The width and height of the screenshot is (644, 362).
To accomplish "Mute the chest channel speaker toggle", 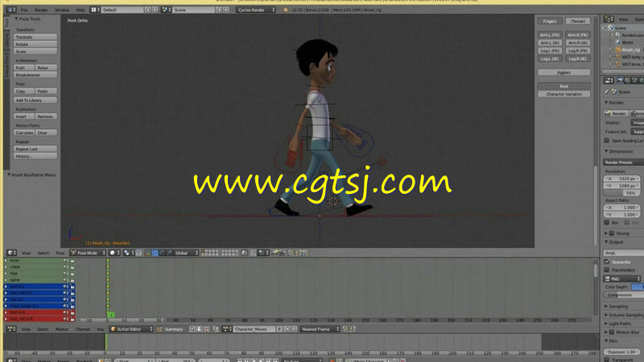I will point(65,267).
